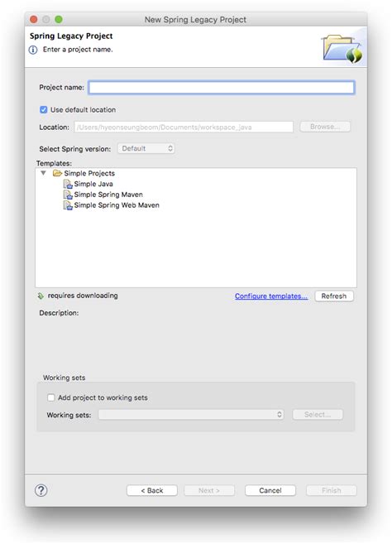Viewport: 392px width, 544px height.
Task: Click the Refresh button
Action: click(x=334, y=296)
